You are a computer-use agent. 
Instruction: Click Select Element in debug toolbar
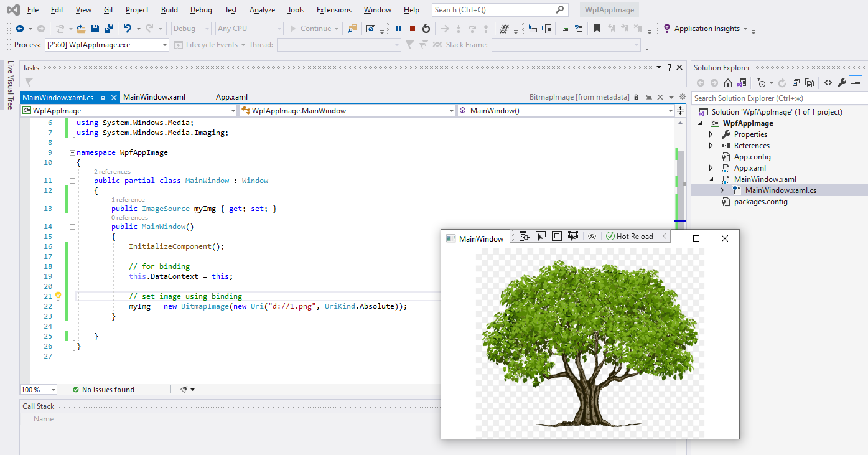tap(541, 236)
